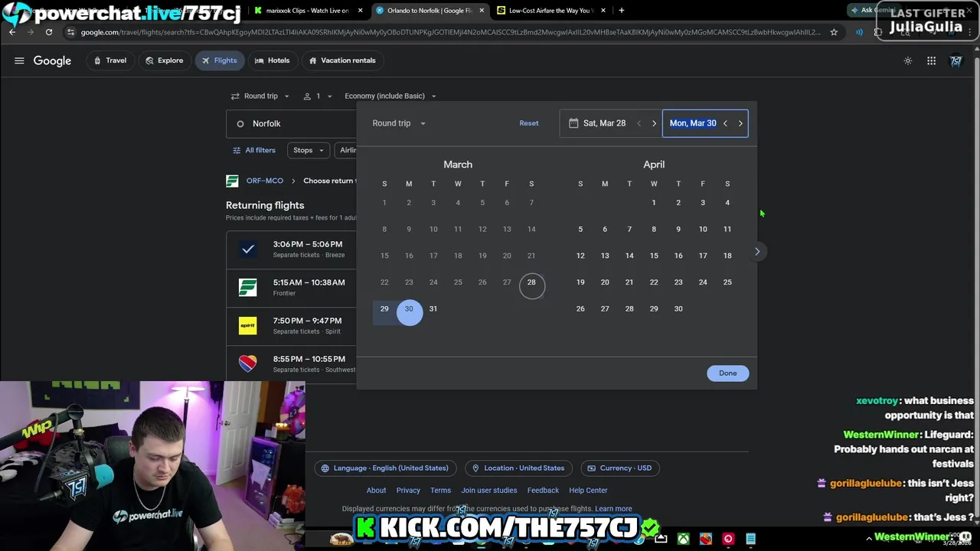Viewport: 980px width, 551px height.
Task: Open Currency USD selector
Action: pyautogui.click(x=620, y=468)
